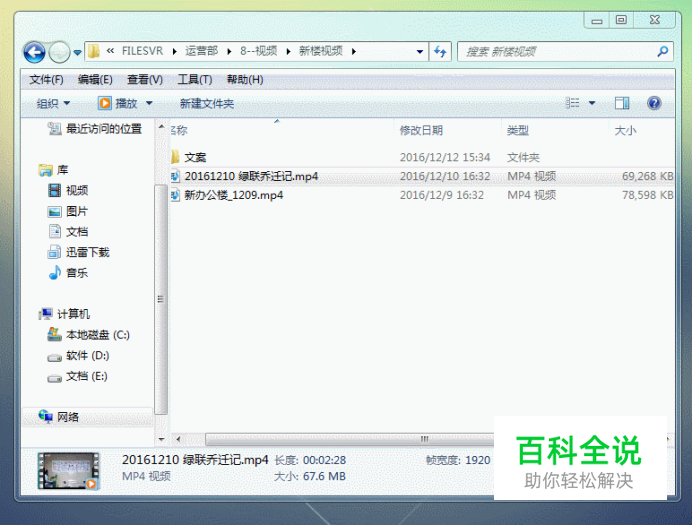Screen dimensions: 692x525
Task: Click 帧宽度 value 1920 in details pane
Action: (x=478, y=461)
